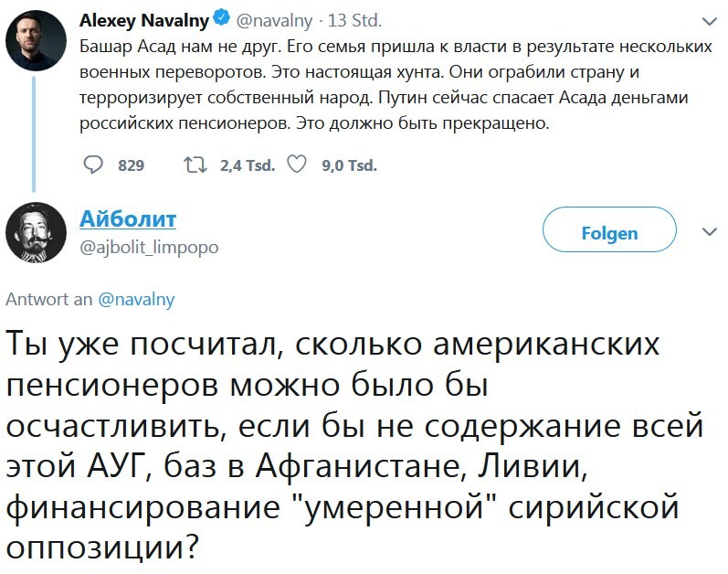Click the 829 replies count
Screen dimensions: 728x574
click(x=132, y=165)
